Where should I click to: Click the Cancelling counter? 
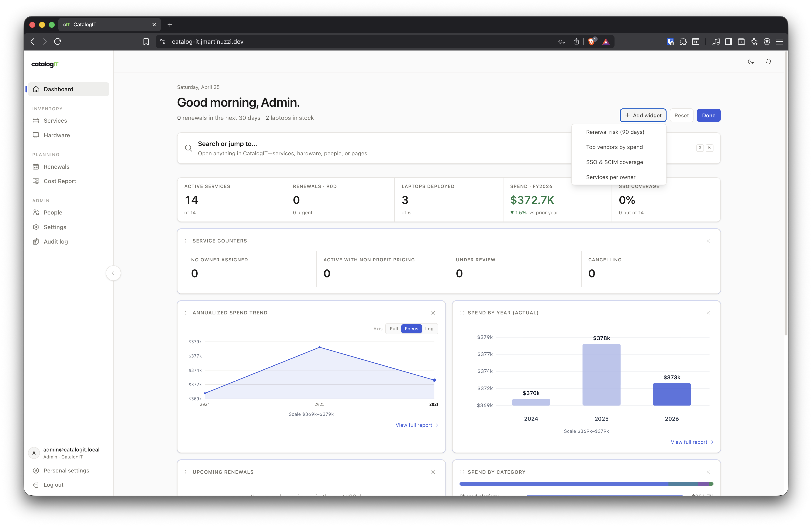click(x=648, y=269)
